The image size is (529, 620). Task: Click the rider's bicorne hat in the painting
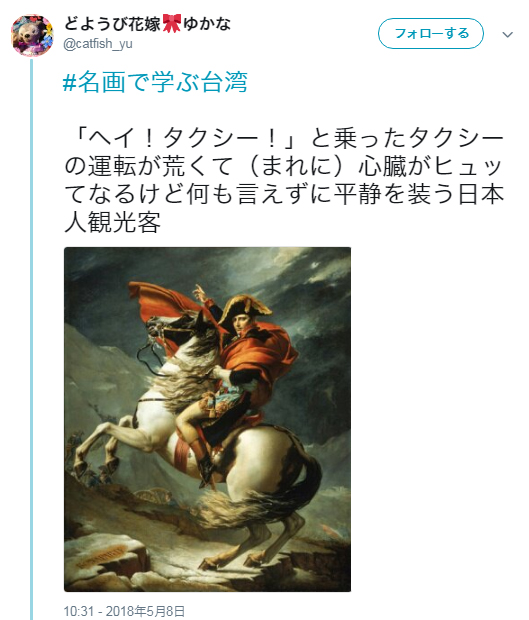[x=245, y=309]
